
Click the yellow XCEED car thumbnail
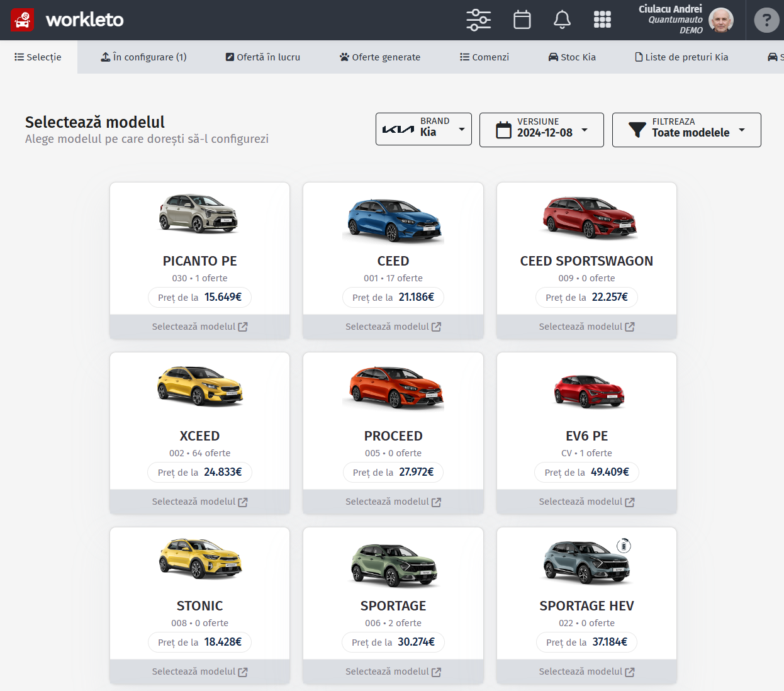pos(199,386)
